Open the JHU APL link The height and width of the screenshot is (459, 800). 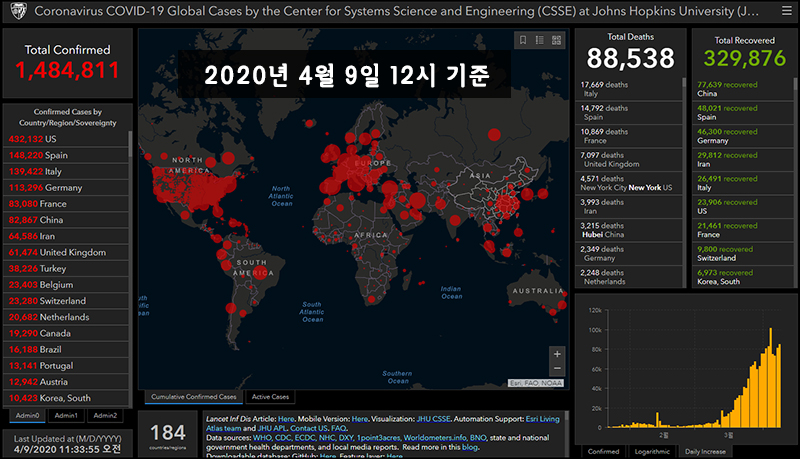pyautogui.click(x=272, y=428)
